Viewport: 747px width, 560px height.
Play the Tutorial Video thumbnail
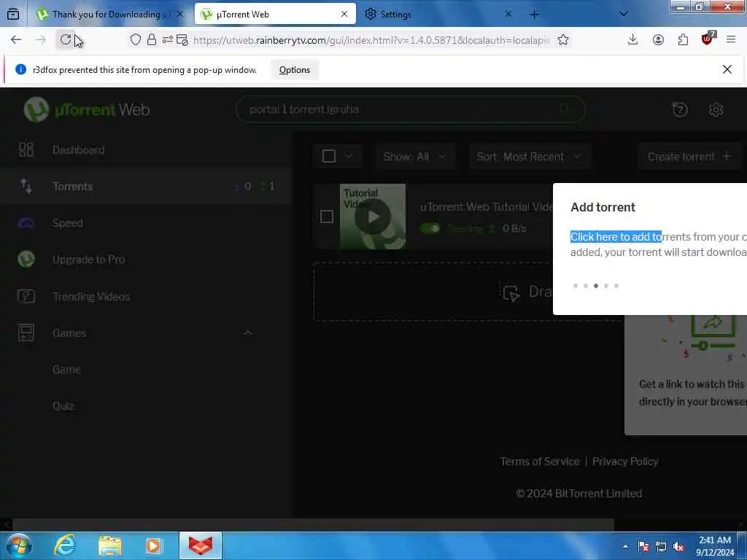(373, 217)
